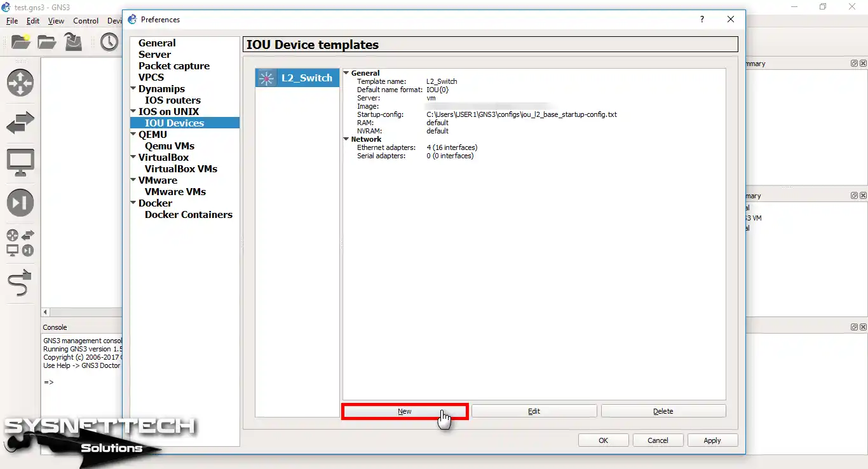Close the Preferences dialog with X
The width and height of the screenshot is (868, 469).
point(731,19)
